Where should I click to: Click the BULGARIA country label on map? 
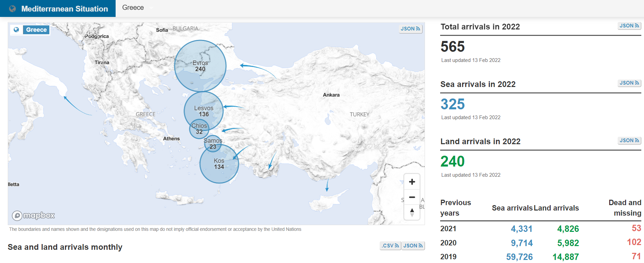point(185,29)
